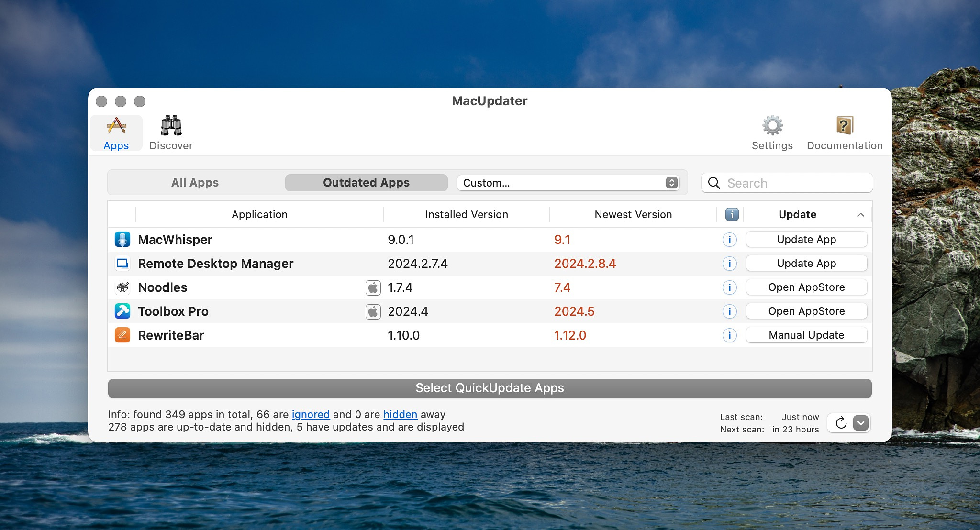Open the Apps toolbar tab

(x=116, y=133)
